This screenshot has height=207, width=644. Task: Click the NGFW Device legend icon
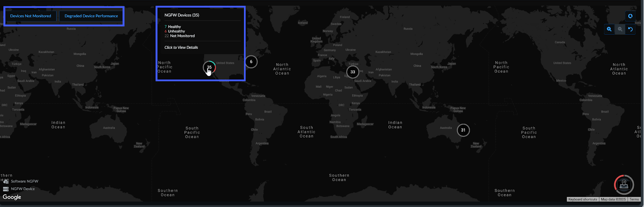(6, 188)
